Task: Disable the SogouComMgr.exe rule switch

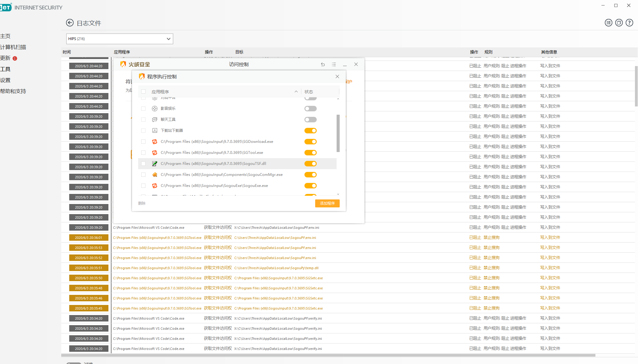Action: click(310, 175)
